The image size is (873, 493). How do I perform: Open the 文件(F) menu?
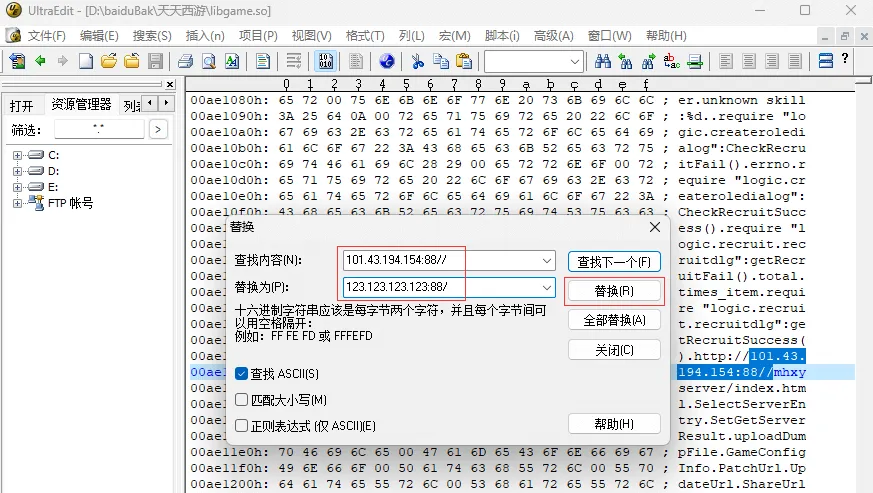tap(47, 36)
